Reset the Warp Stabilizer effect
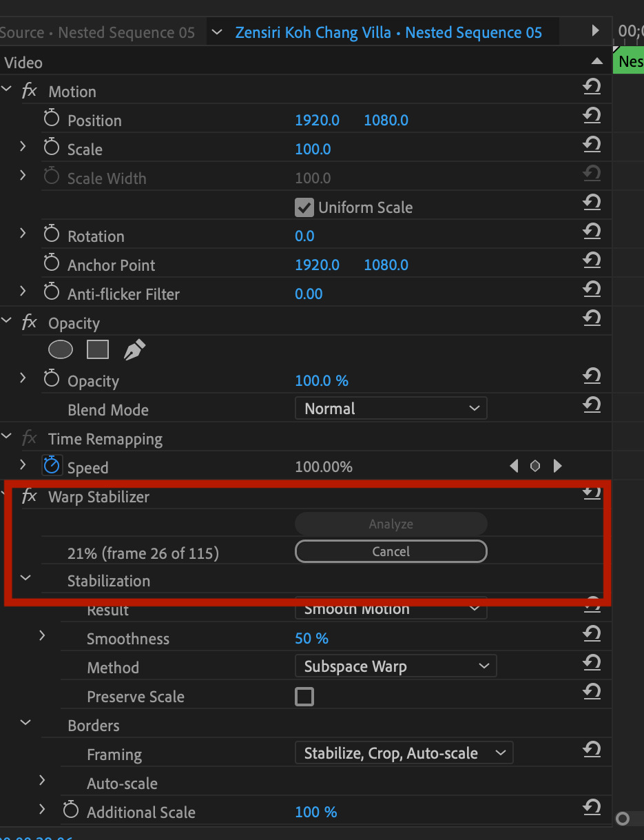644x840 pixels. pyautogui.click(x=592, y=493)
